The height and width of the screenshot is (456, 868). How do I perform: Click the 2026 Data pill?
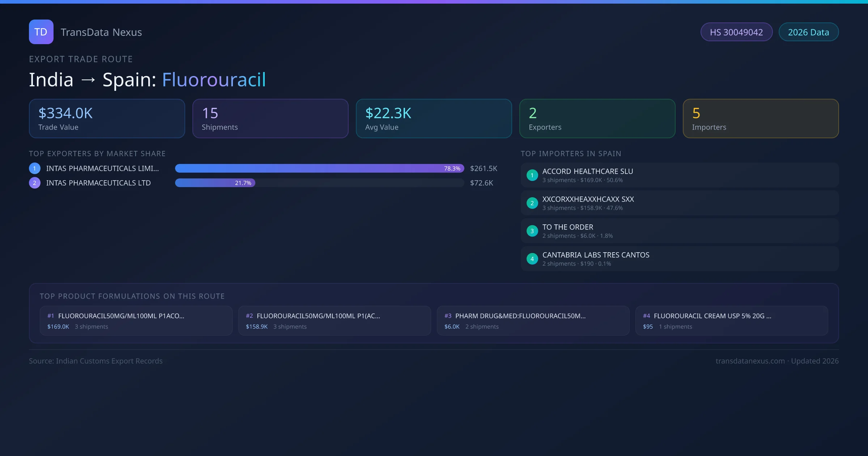coord(808,32)
